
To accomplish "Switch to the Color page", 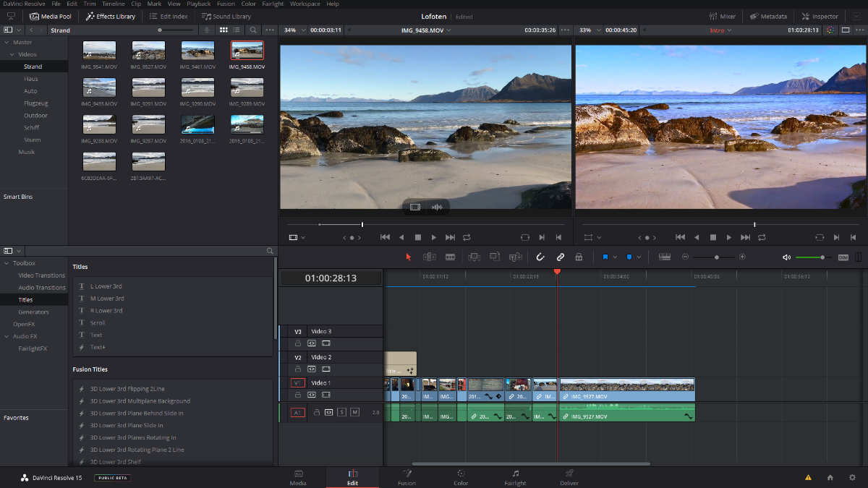I will [460, 477].
